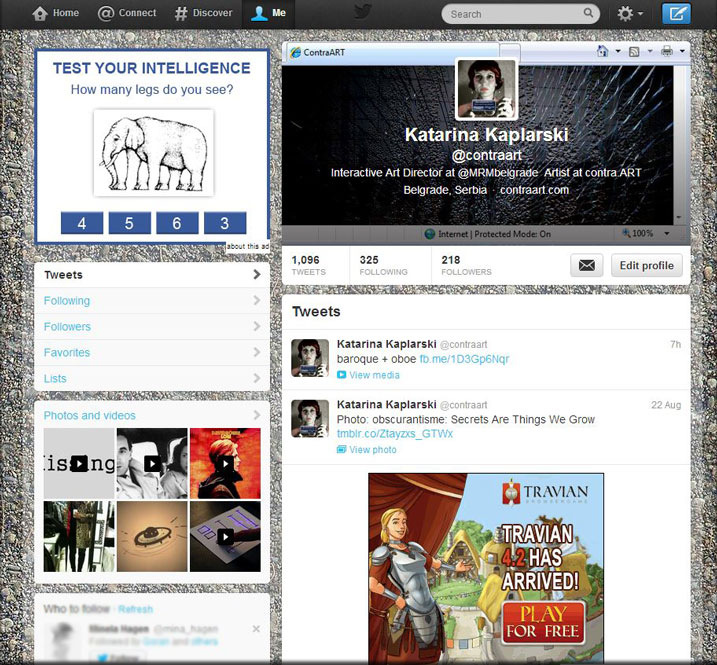
Task: Play the red-toned portrait video
Action: coord(225,463)
